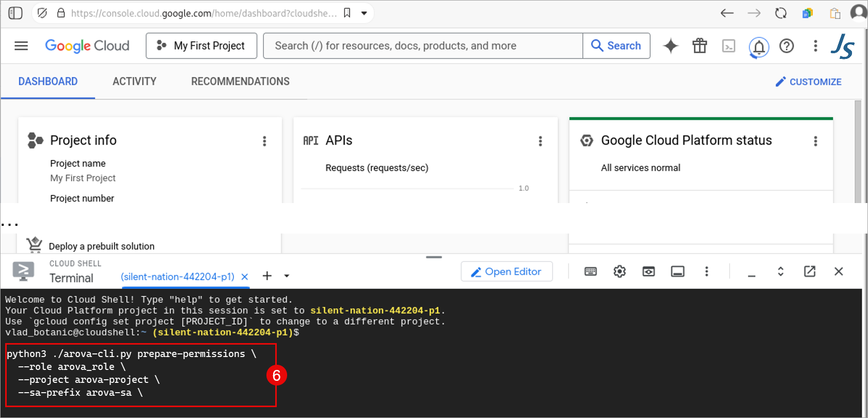Viewport: 868px width, 418px height.
Task: Switch to the RECOMMENDATIONS tab
Action: (240, 82)
